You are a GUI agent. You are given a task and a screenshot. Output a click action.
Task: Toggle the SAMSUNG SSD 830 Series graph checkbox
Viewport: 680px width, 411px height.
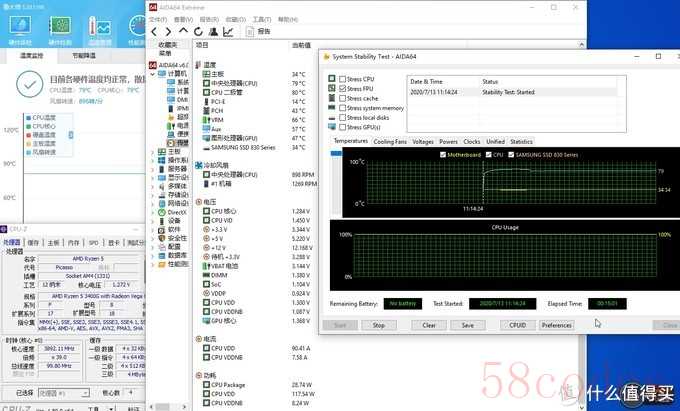click(x=511, y=154)
